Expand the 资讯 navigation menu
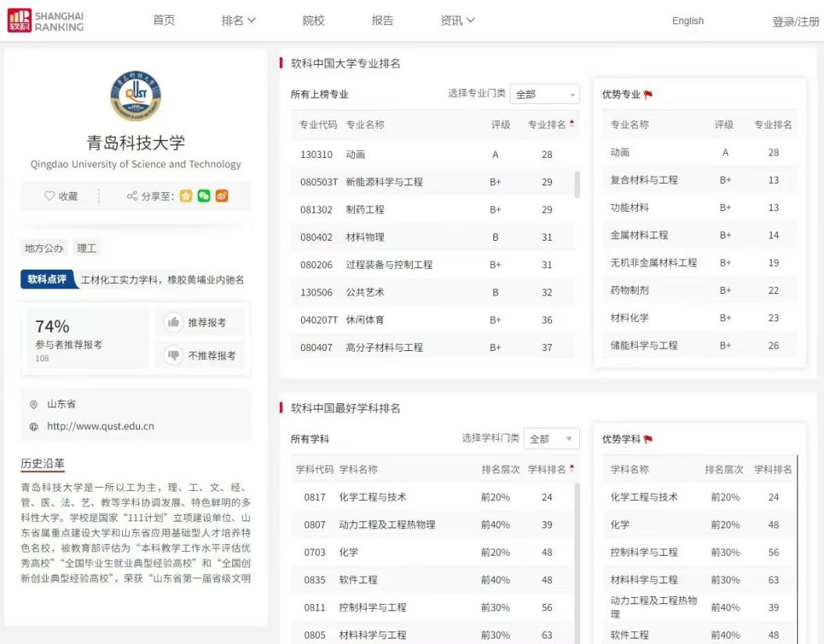This screenshot has height=644, width=824. pyautogui.click(x=457, y=21)
